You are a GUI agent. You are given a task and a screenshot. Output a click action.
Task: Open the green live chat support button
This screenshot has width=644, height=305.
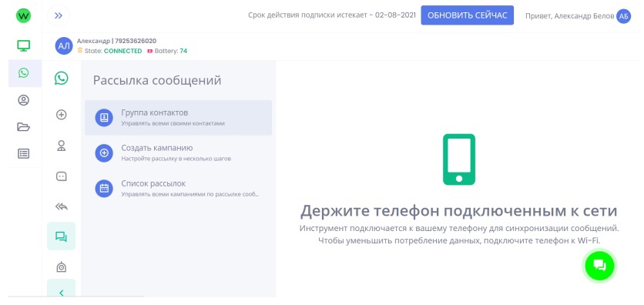[x=599, y=266]
